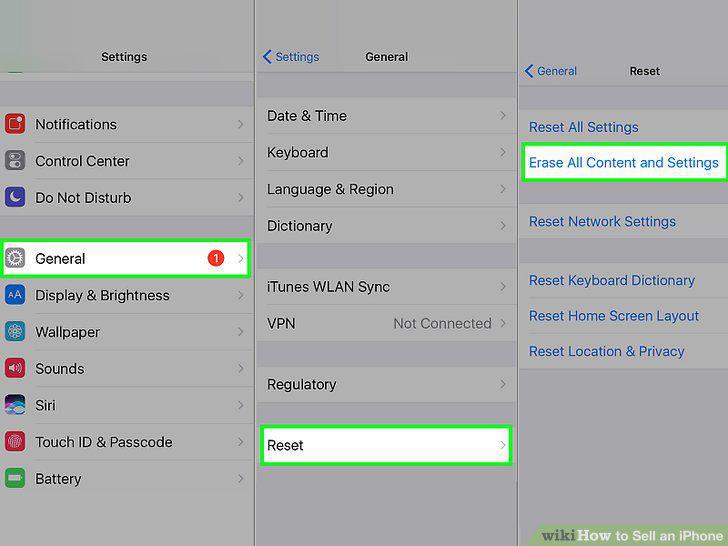728x546 pixels.
Task: Tap the Notifications red icon
Action: pyautogui.click(x=15, y=124)
